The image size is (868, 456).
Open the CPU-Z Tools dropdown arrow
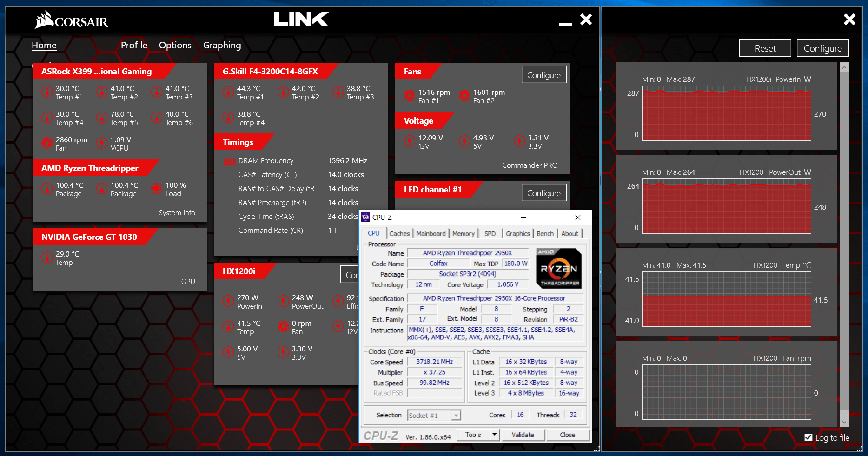(x=494, y=435)
